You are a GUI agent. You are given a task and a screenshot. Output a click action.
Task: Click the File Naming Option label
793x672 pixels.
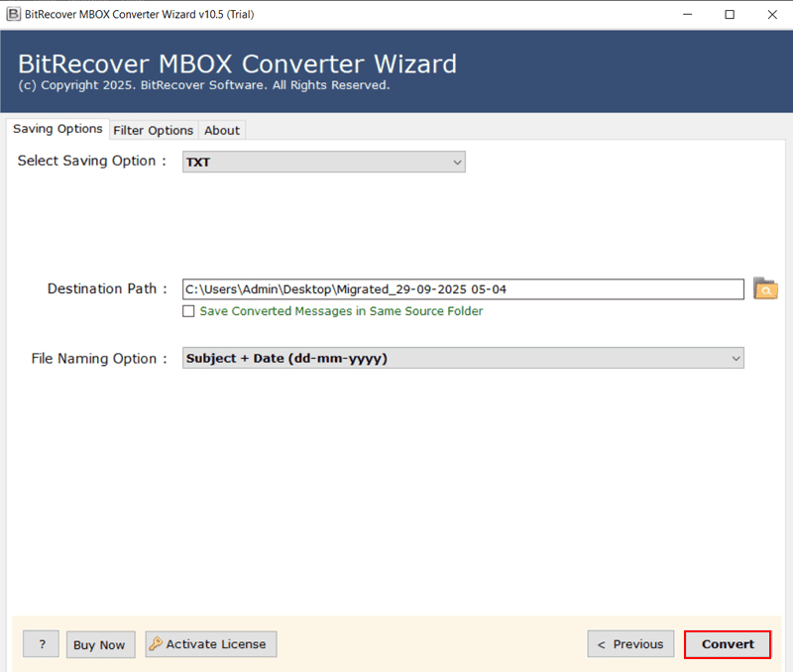98,359
